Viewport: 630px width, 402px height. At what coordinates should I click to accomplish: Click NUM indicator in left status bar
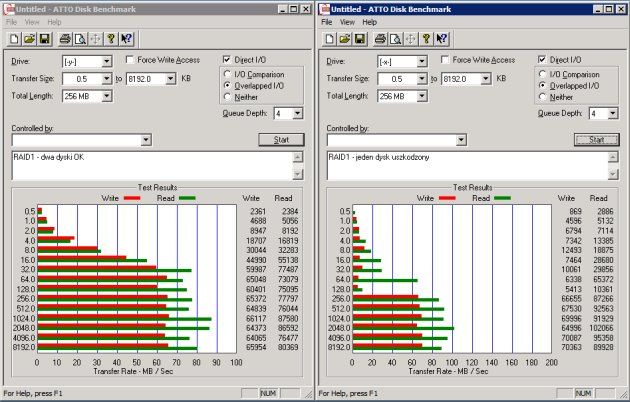(x=268, y=393)
